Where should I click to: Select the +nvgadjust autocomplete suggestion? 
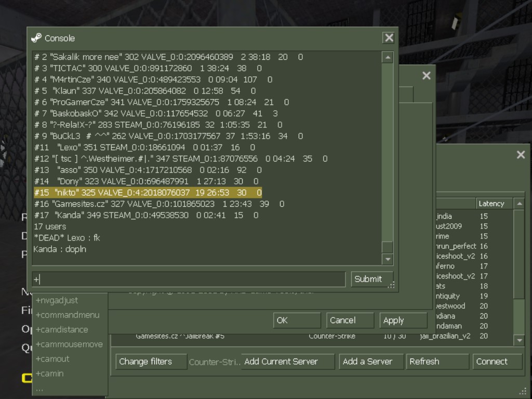(x=57, y=300)
